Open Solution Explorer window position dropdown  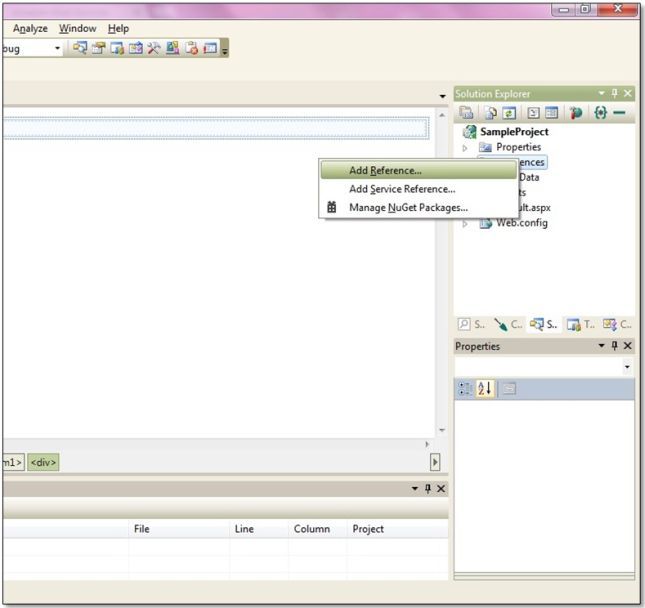601,93
